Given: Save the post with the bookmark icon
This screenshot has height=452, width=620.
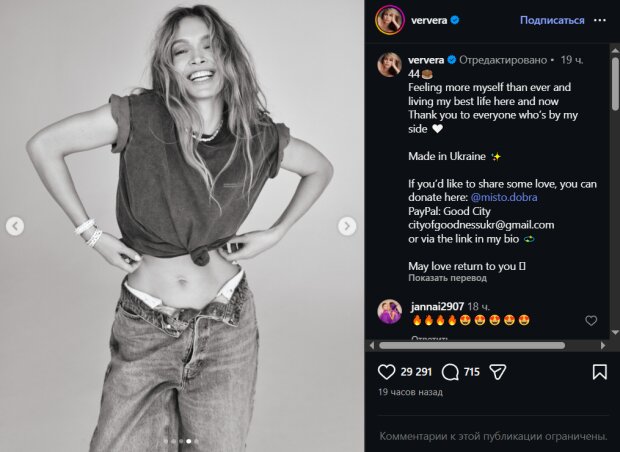Looking at the screenshot, I should point(599,372).
